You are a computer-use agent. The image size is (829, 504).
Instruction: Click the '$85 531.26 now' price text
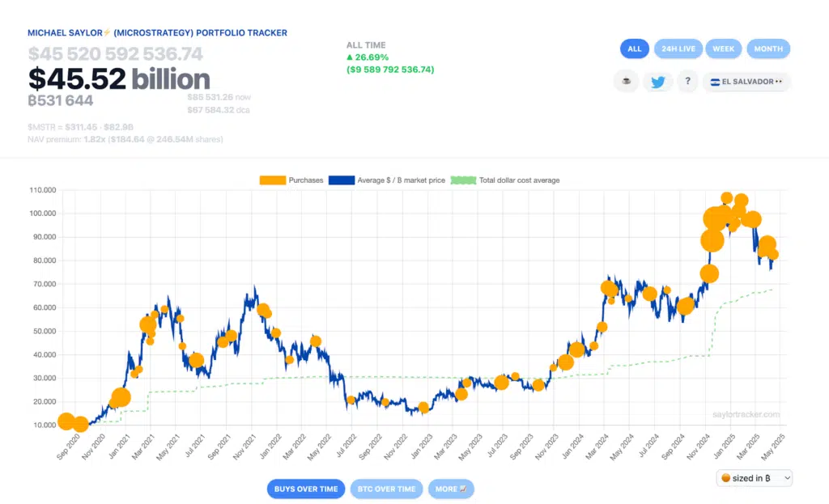219,97
